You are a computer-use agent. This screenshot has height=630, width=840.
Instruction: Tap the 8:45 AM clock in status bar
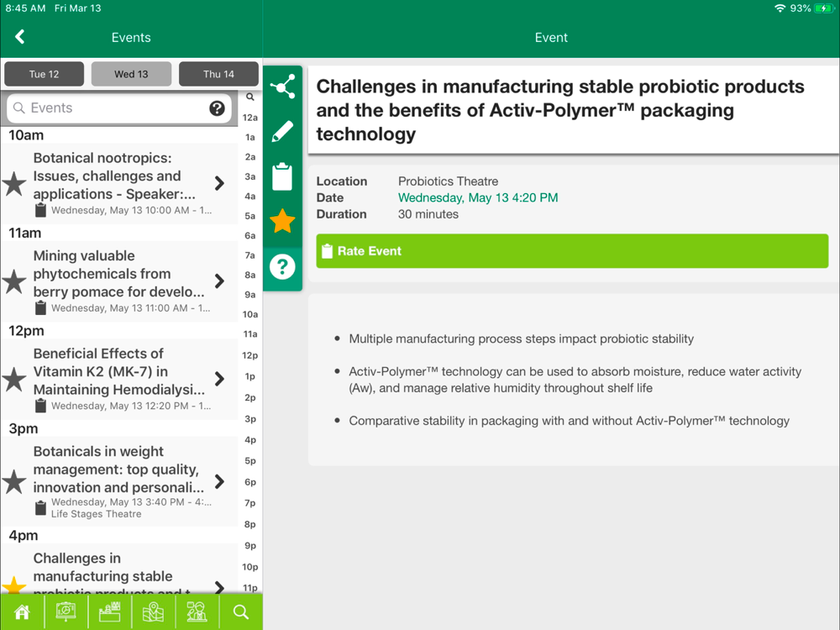tap(25, 8)
